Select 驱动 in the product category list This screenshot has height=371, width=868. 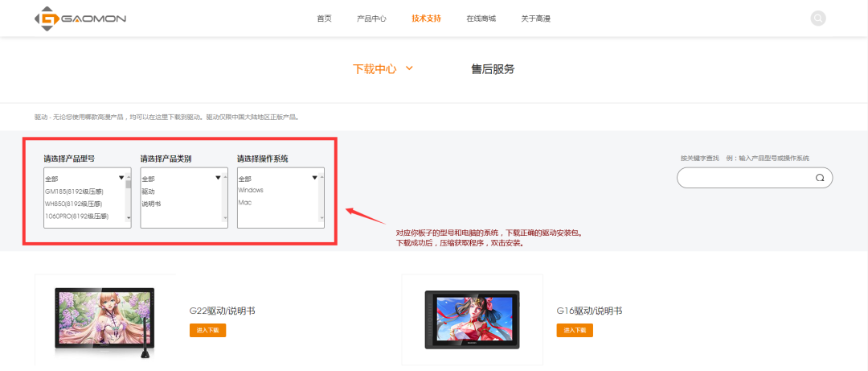tap(148, 192)
